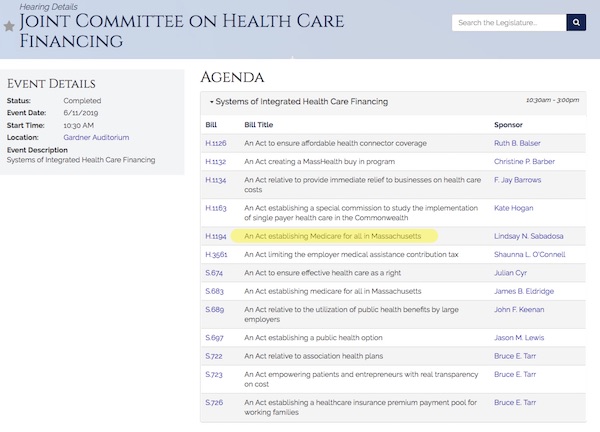
Task: Click the event date 6/11/2019
Action: (81, 113)
